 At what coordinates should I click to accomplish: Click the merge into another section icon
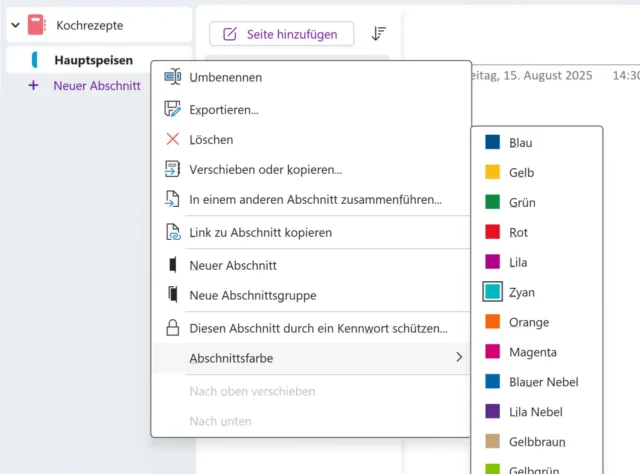click(x=172, y=200)
